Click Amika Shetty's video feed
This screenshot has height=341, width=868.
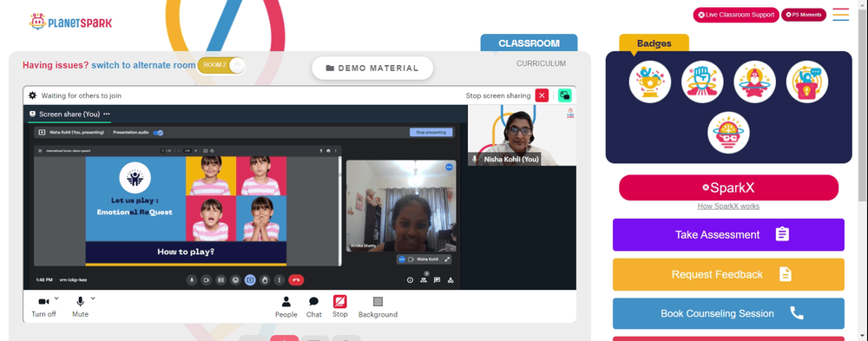(401, 206)
